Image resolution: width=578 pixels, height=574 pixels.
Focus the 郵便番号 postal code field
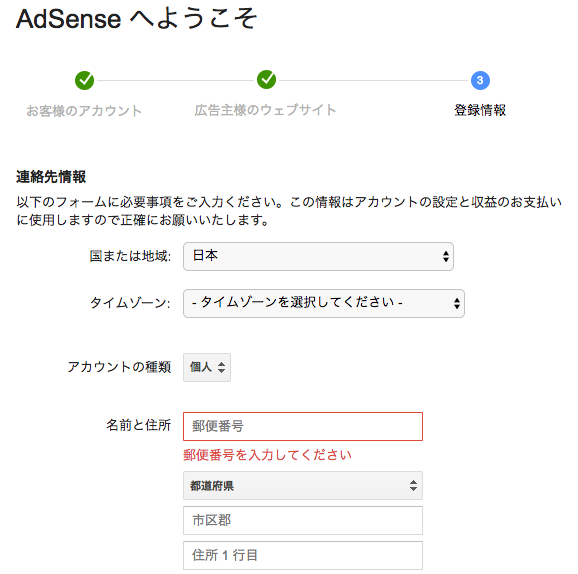pyautogui.click(x=303, y=427)
